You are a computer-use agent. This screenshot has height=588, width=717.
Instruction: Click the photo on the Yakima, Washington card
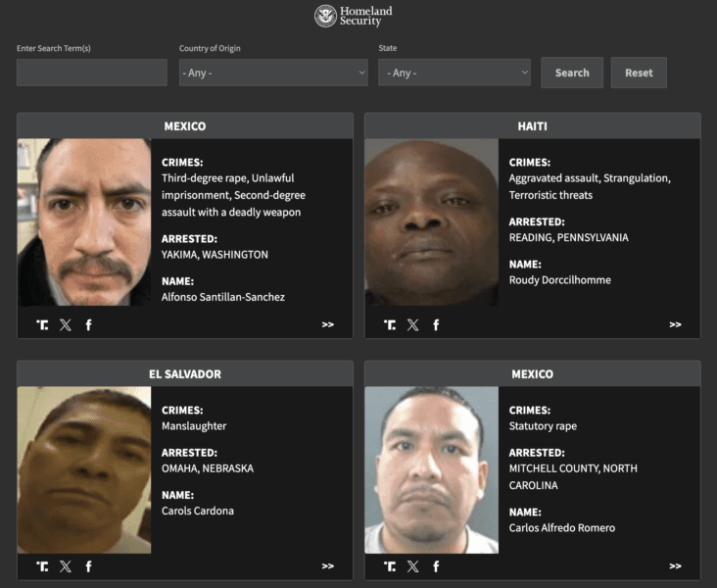[85, 222]
